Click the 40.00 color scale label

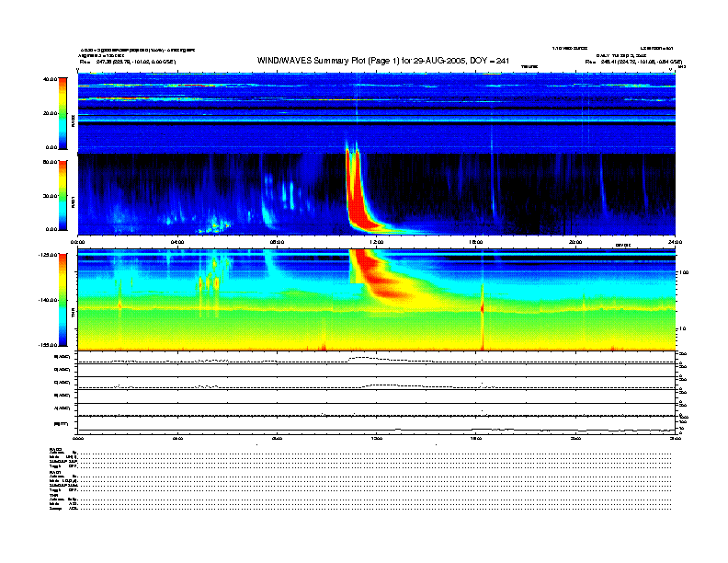click(x=50, y=79)
